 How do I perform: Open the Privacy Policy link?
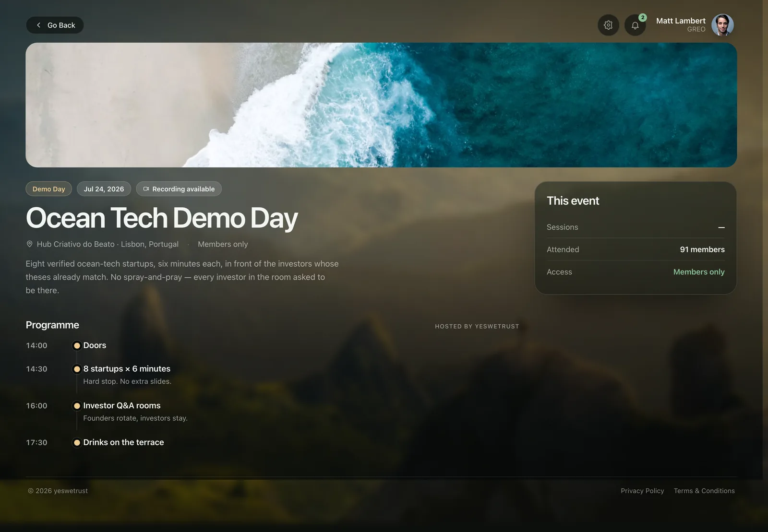pyautogui.click(x=642, y=491)
